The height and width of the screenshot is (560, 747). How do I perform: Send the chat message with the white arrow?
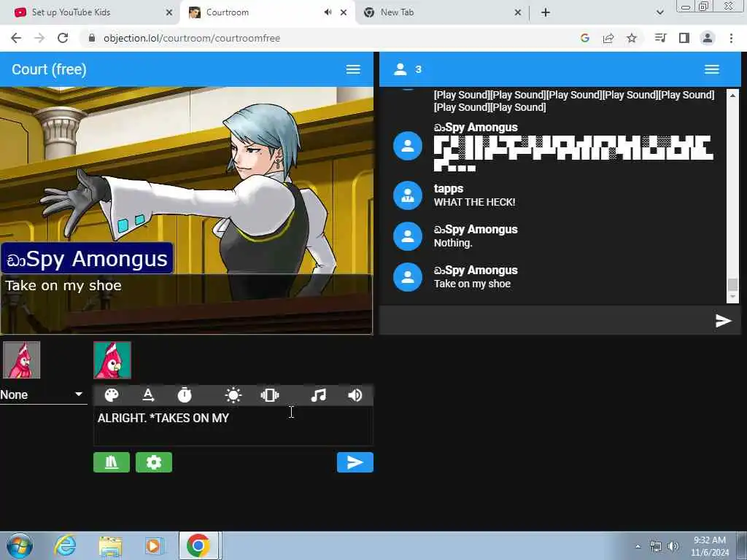click(723, 321)
